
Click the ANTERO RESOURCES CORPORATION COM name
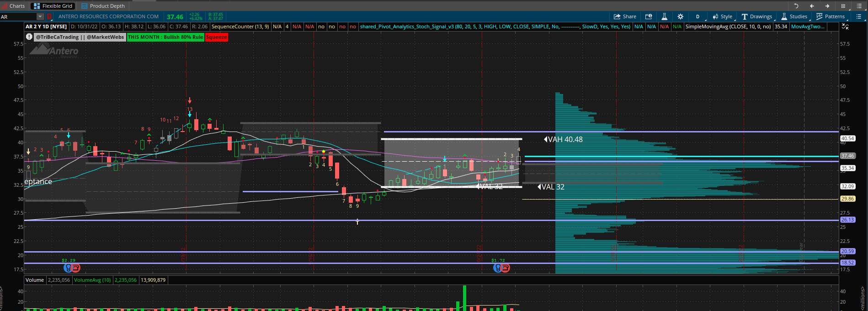109,16
